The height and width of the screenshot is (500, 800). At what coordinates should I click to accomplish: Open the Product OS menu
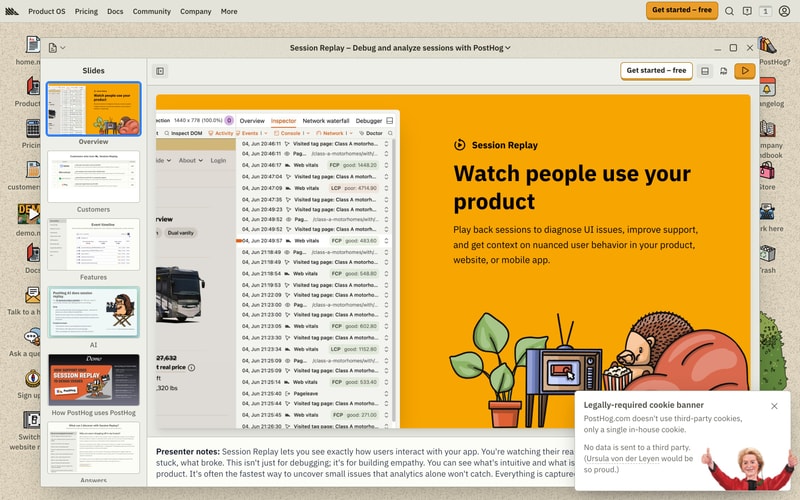pyautogui.click(x=46, y=11)
